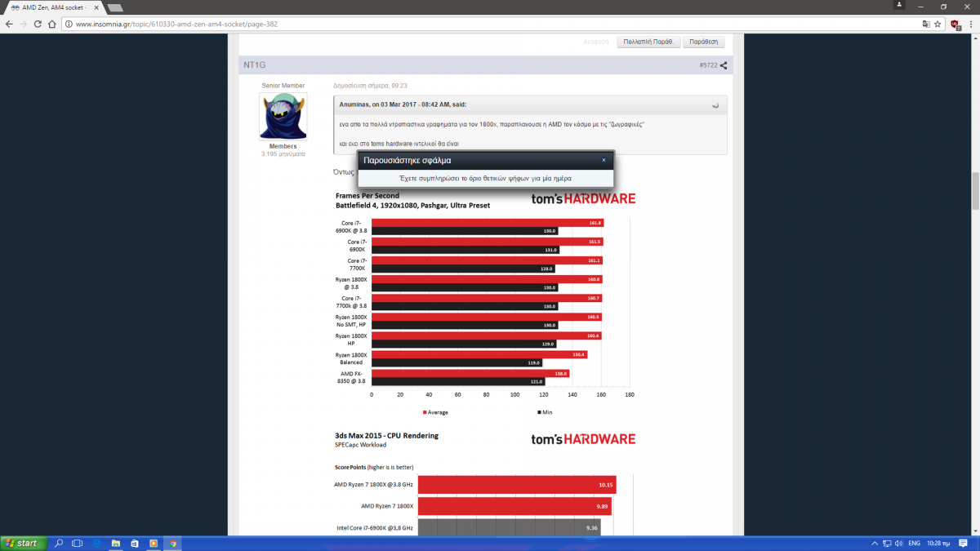The width and height of the screenshot is (980, 551).
Task: Click the browser forward arrow
Action: coord(24,24)
